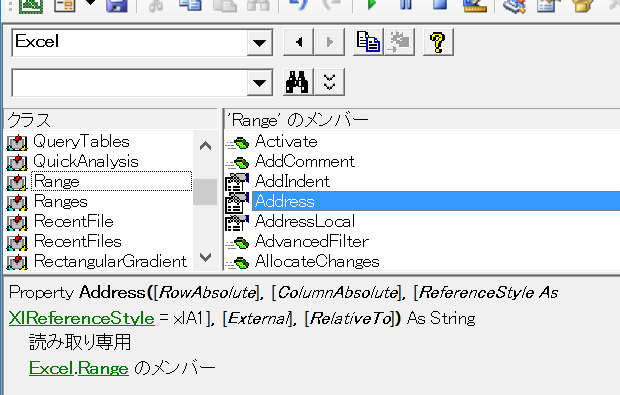This screenshot has width=620, height=395.
Task: Click the class list scroll down arrow
Action: click(x=205, y=257)
